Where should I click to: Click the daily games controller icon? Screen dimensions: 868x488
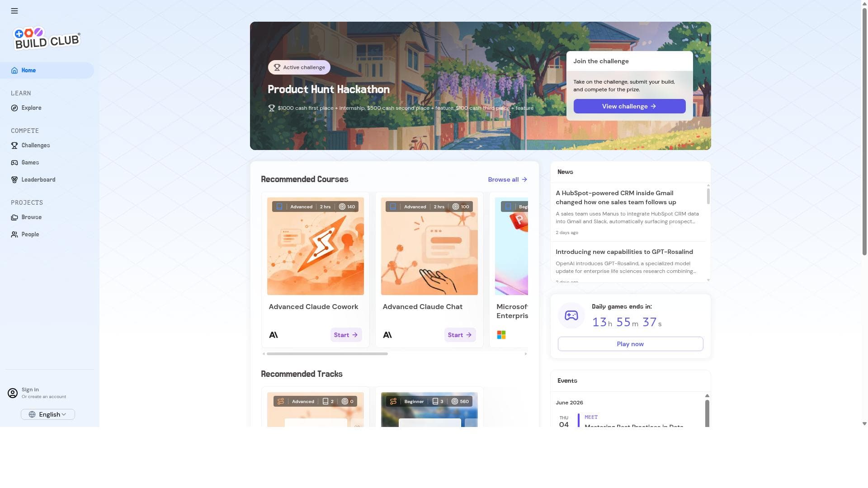click(571, 315)
